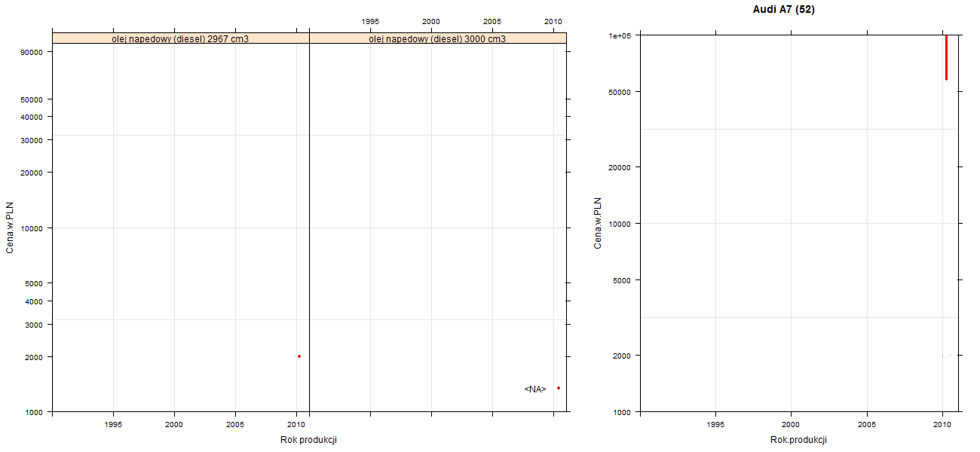Viewport: 980px width, 452px height.
Task: Click the thick red line in Audi A7 plot
Action: click(x=946, y=57)
